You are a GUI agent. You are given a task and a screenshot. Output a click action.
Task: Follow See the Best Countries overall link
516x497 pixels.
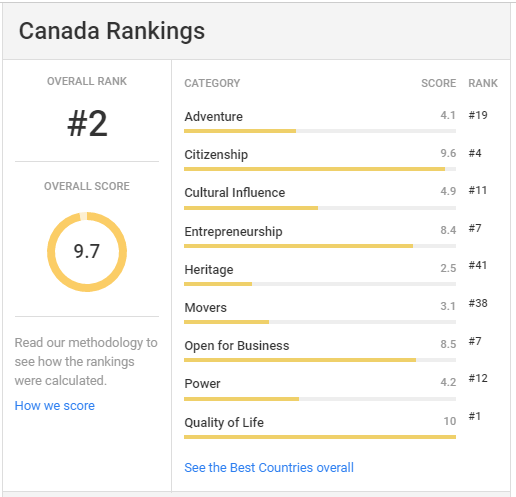pyautogui.click(x=269, y=467)
